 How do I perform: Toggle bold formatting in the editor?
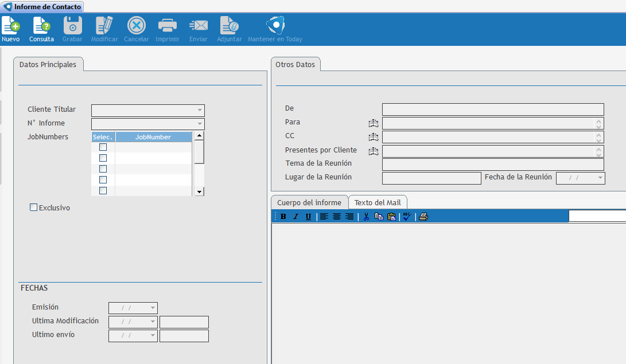(283, 217)
